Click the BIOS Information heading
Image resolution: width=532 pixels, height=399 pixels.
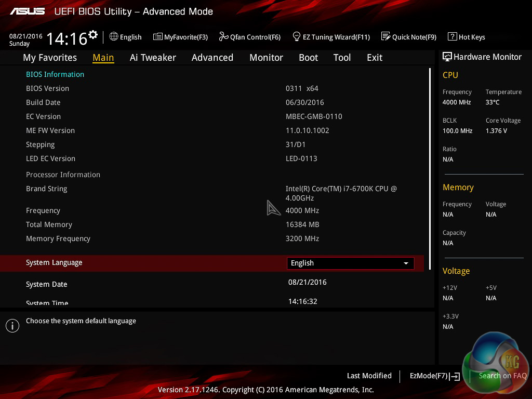(55, 74)
